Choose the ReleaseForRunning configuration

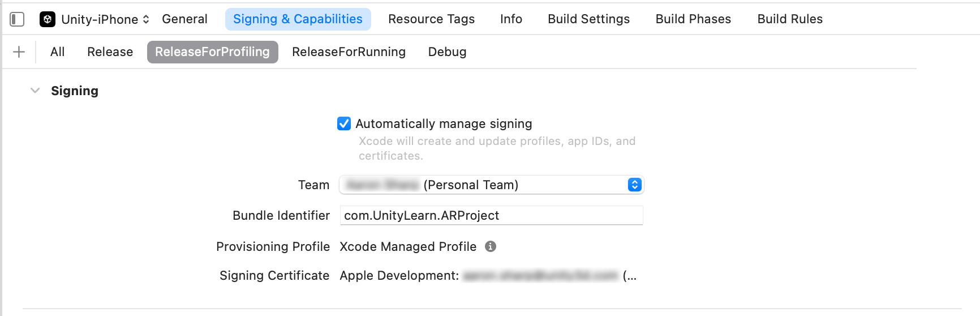349,52
